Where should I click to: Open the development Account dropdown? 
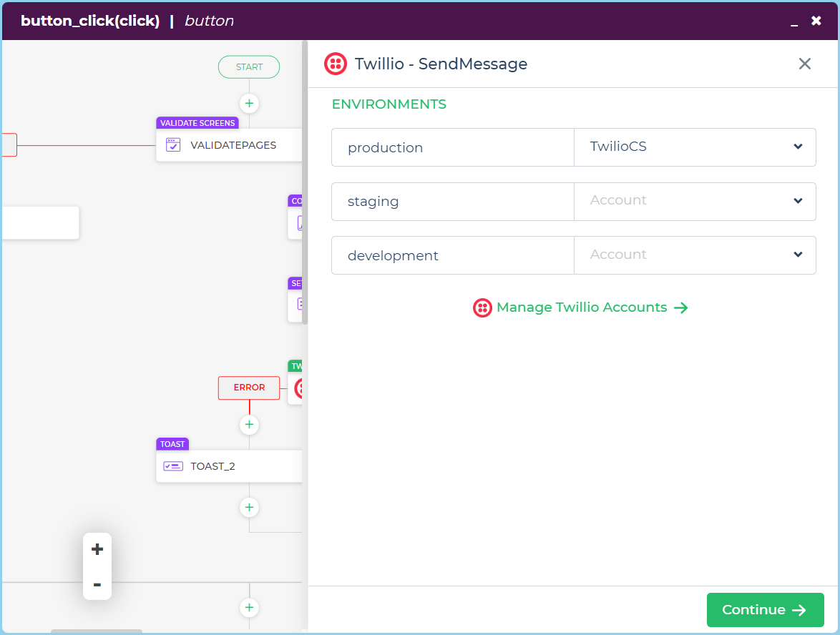[695, 255]
